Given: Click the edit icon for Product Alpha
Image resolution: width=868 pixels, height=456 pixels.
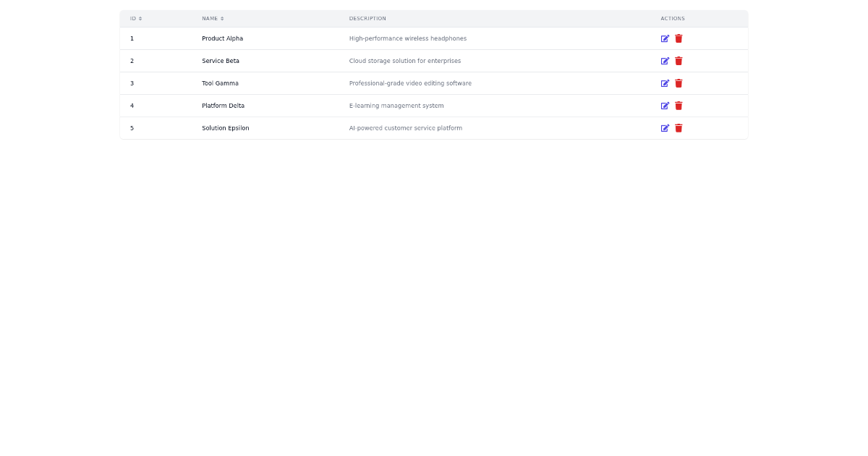Looking at the screenshot, I should tap(665, 38).
